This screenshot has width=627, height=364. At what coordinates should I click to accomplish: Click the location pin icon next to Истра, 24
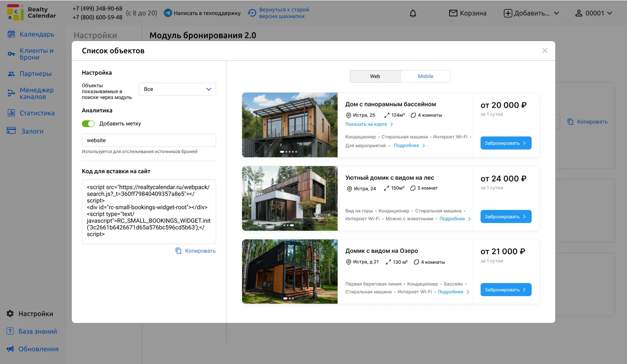click(349, 189)
